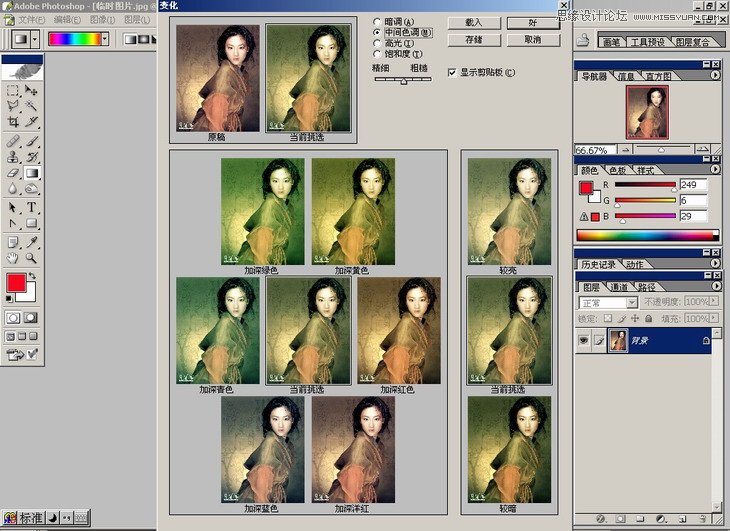Switch to Quick Mask mode

(31, 318)
